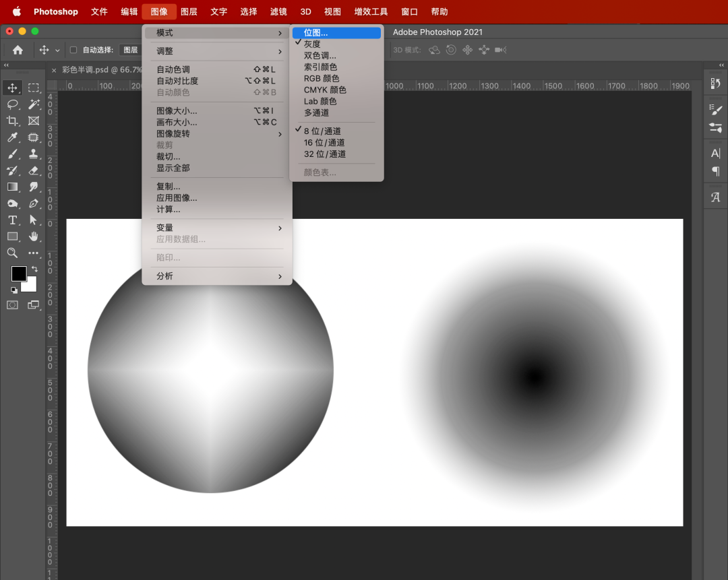Screen dimensions: 728x580
Task: Open the 滤镜 menu in menu bar
Action: pyautogui.click(x=278, y=11)
